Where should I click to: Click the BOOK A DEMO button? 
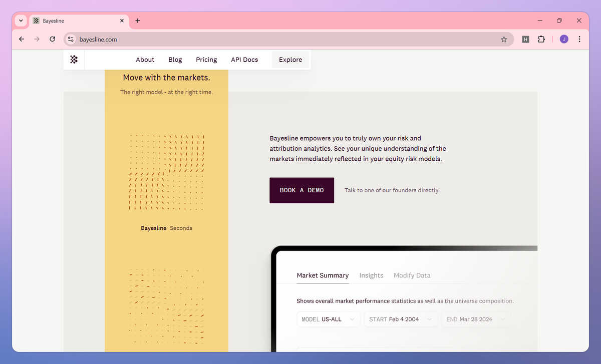tap(302, 190)
